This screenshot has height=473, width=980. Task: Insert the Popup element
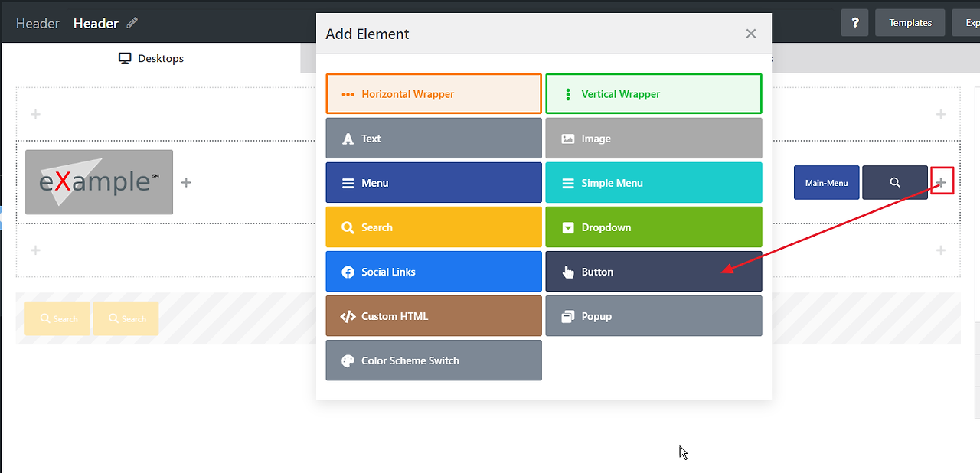click(x=654, y=316)
